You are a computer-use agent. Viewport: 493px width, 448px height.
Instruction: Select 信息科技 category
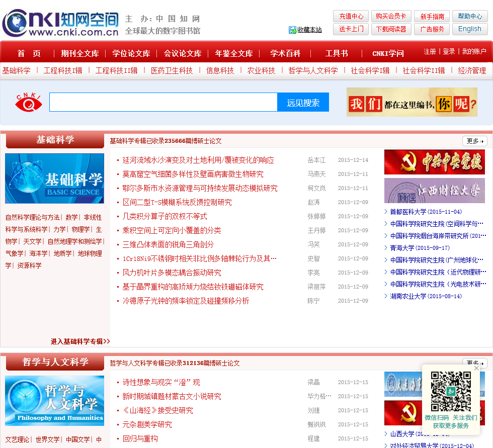(x=220, y=71)
